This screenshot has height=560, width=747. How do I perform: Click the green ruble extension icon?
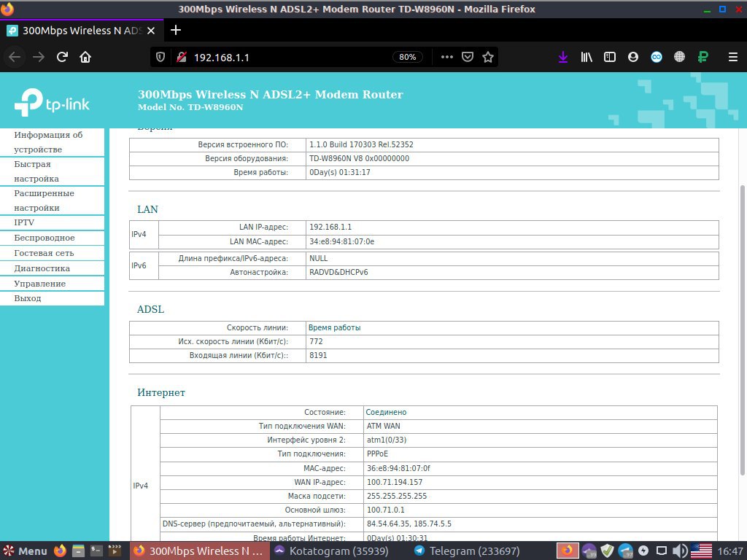703,57
